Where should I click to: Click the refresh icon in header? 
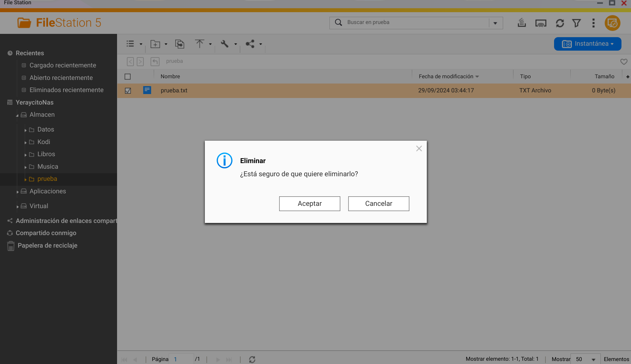tap(560, 23)
